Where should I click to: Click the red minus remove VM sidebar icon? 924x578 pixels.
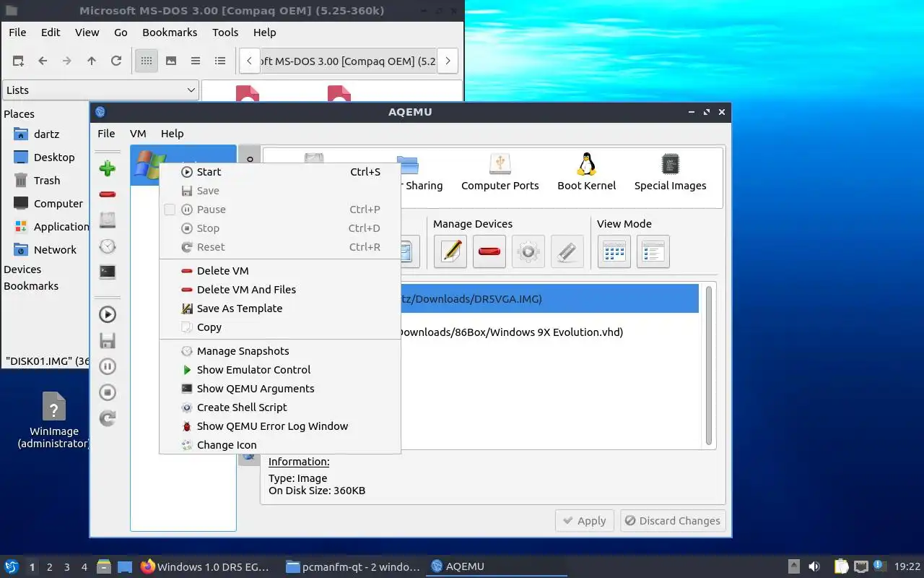tap(108, 194)
